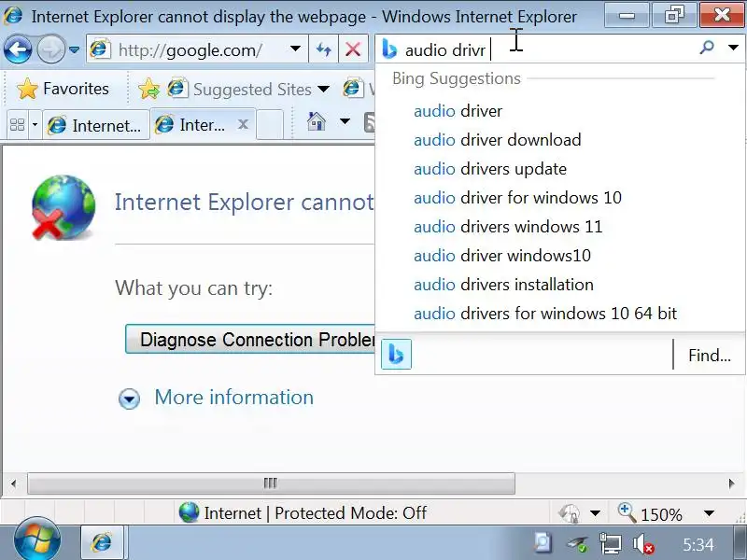Click the Bing provider icon below suggestions
Image resolution: width=747 pixels, height=560 pixels.
pos(396,355)
